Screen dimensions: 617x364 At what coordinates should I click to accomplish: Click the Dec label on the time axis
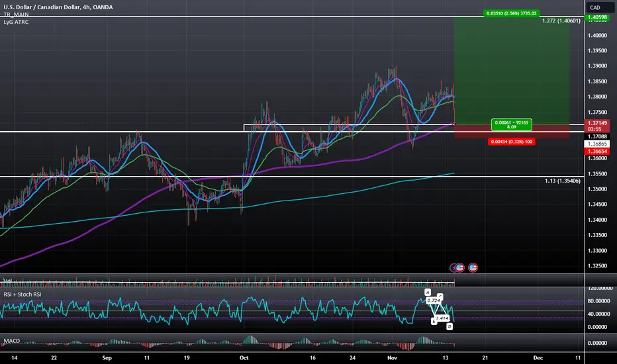(538, 357)
